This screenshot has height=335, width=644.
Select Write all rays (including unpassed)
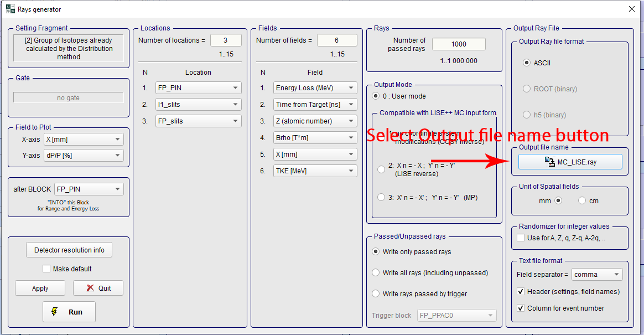(377, 272)
